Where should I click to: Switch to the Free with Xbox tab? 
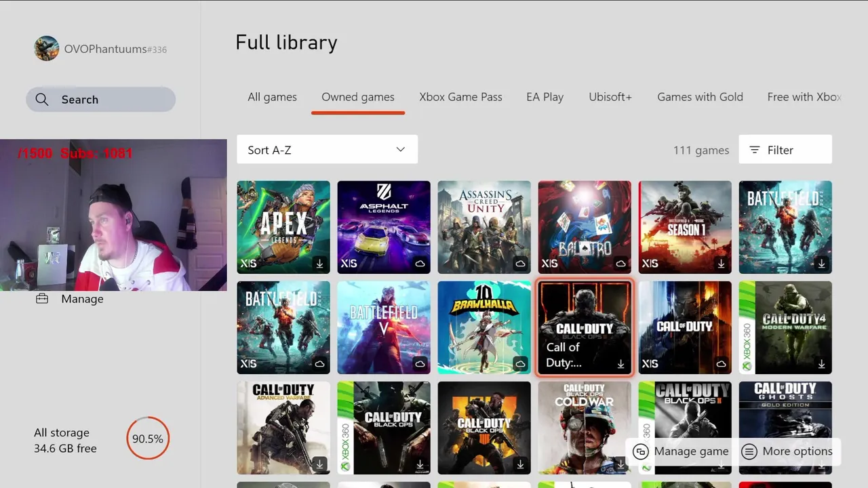804,97
